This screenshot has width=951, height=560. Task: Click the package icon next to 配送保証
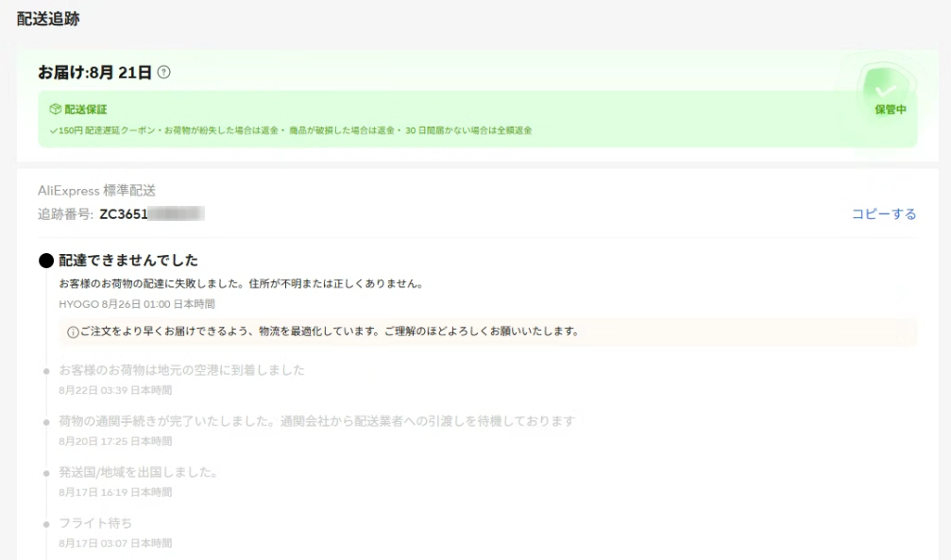click(55, 110)
